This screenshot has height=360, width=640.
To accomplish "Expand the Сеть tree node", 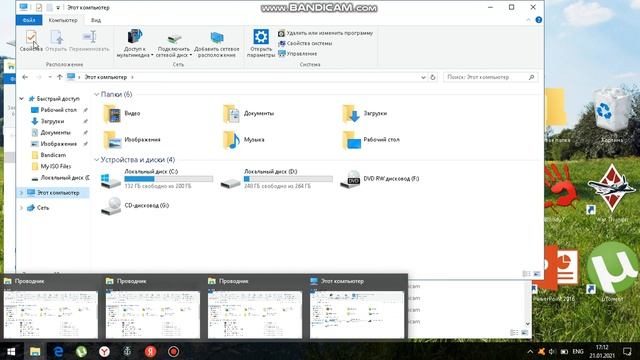I will tap(21, 208).
